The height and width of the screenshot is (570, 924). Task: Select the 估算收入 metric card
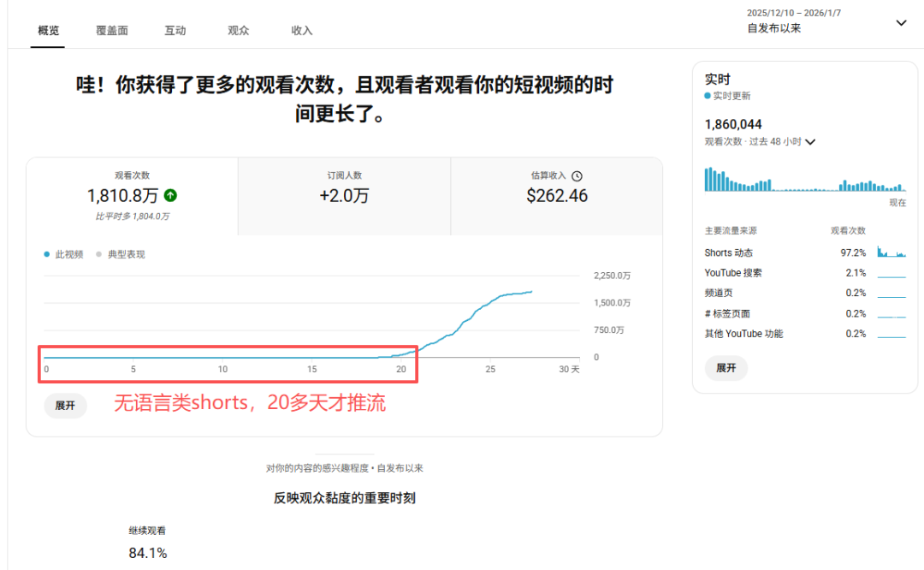557,196
